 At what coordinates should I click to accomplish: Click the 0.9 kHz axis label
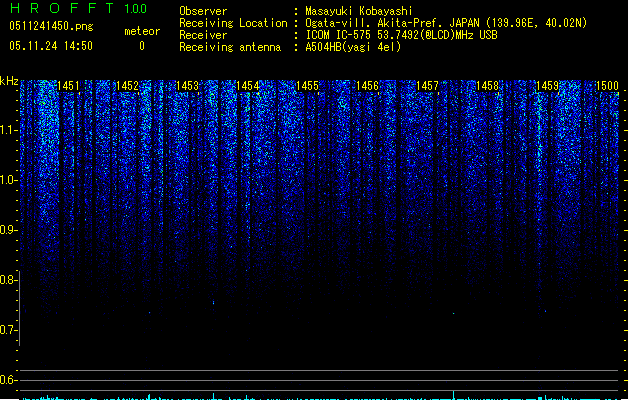[x=8, y=230]
